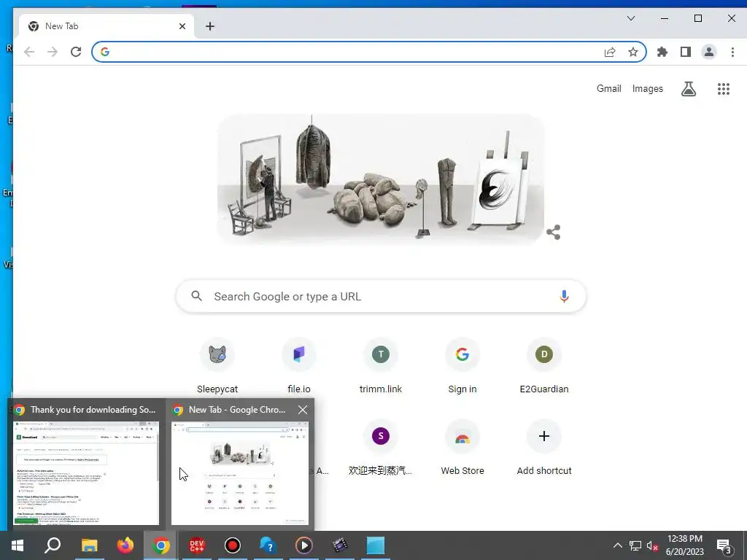Open the 欢迎来到蒸汽 shortcut
Viewport: 747px width, 560px height.
tap(381, 448)
